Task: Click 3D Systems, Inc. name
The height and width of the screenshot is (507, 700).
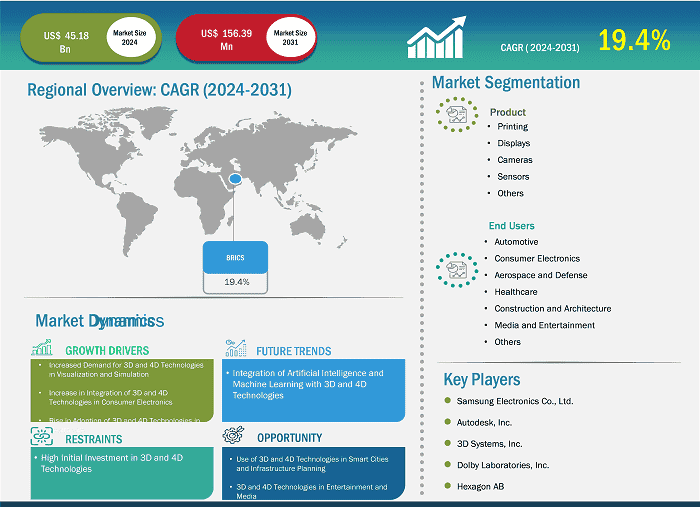Action: (489, 444)
